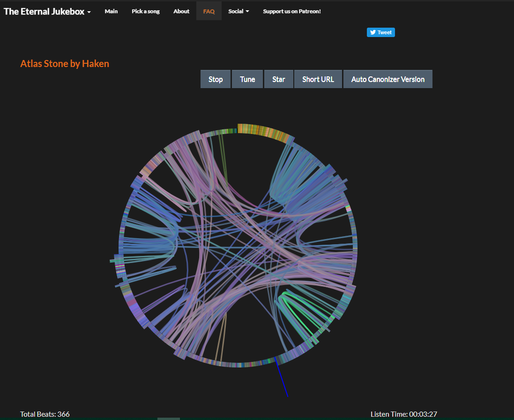Expand the Social dropdown menu
The height and width of the screenshot is (420, 514).
point(238,11)
